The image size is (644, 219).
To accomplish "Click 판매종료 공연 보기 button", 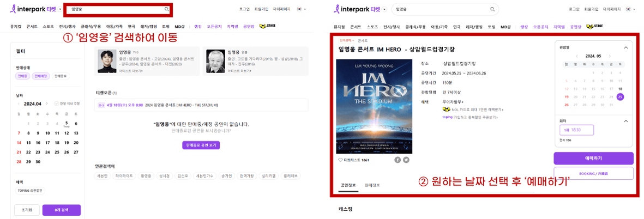I will click(x=201, y=145).
